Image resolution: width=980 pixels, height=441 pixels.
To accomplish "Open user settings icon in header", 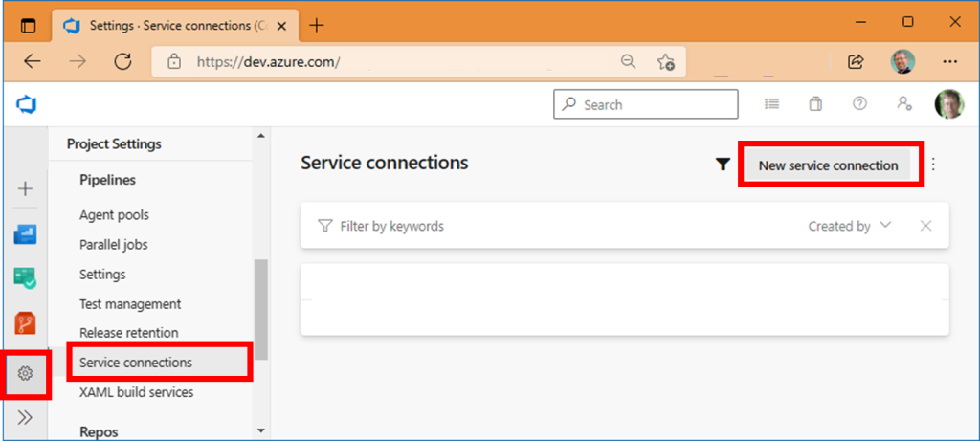I will pyautogui.click(x=904, y=104).
